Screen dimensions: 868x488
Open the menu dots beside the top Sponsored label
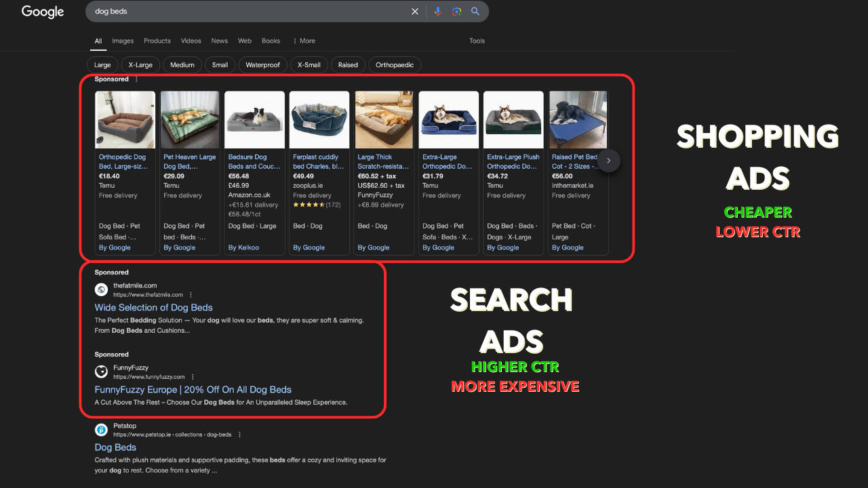(136, 79)
